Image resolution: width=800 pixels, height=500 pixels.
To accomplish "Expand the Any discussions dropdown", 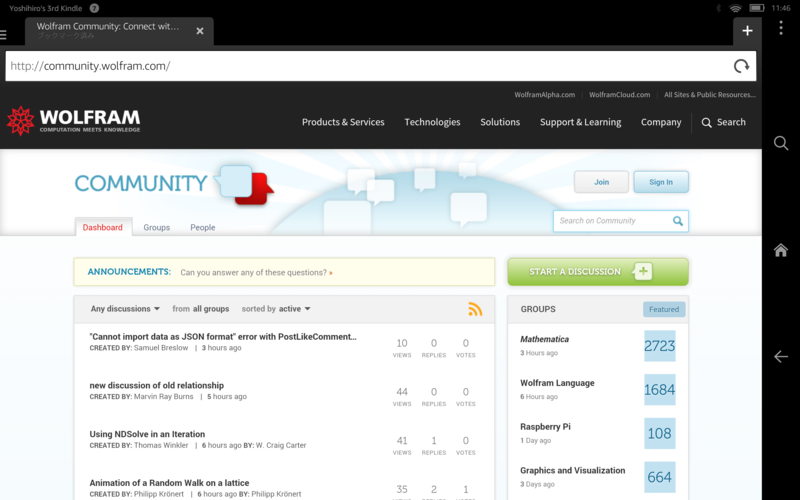I will [125, 309].
